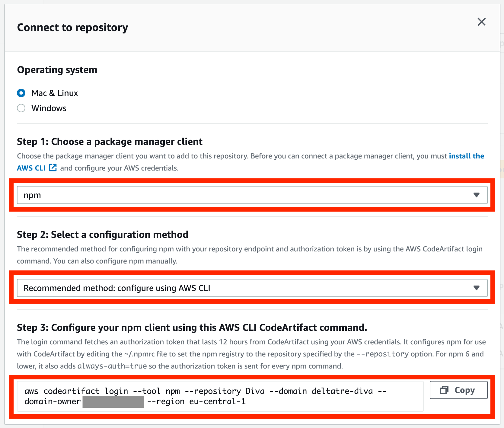This screenshot has height=428, width=504.
Task: Open the Recommended method configuration dropdown
Action: (x=252, y=288)
